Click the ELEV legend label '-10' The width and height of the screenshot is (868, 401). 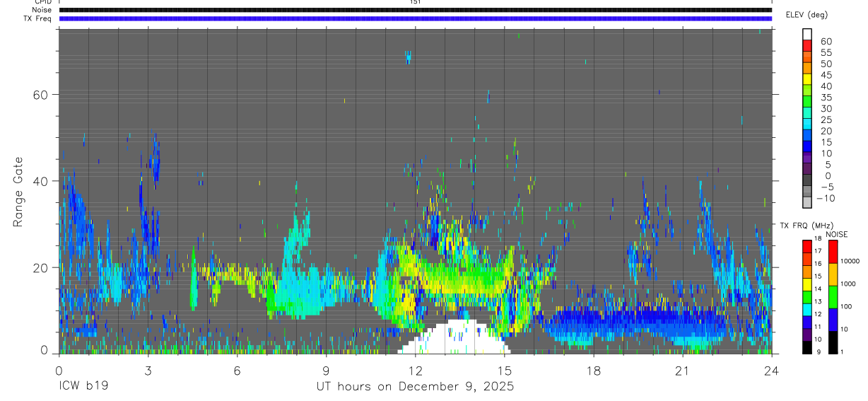pos(825,198)
